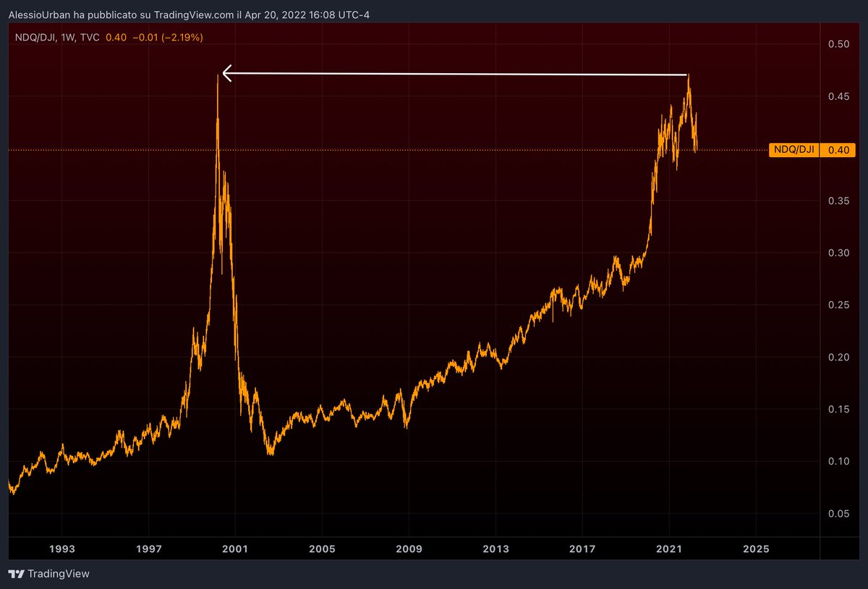Click the 2001 time axis label
This screenshot has height=589, width=868.
(x=236, y=549)
